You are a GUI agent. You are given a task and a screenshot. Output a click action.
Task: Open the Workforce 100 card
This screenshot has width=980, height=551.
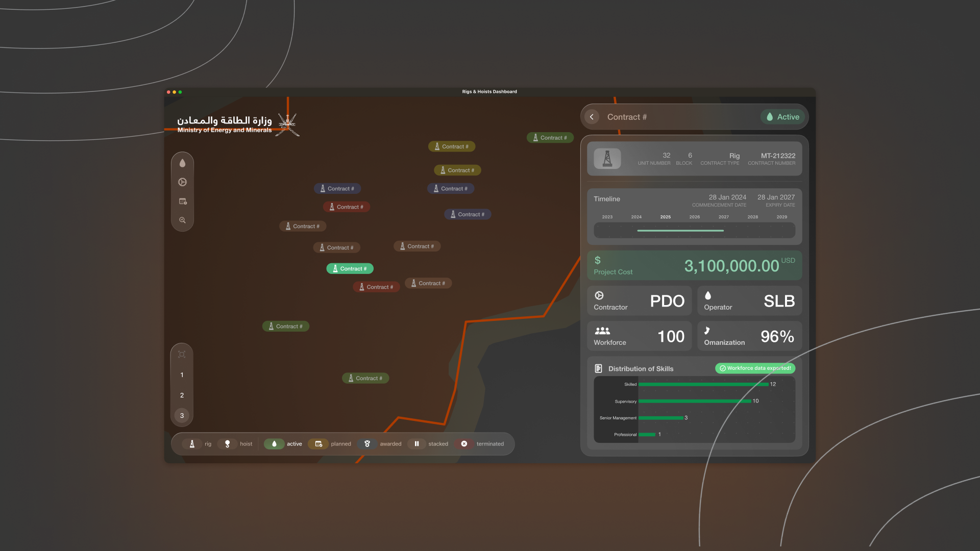(x=640, y=336)
